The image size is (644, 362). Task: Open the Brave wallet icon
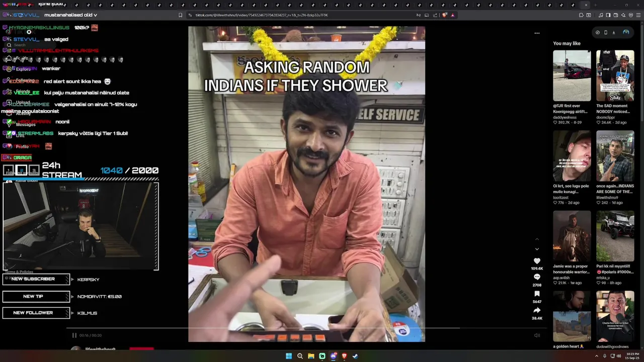pos(616,15)
